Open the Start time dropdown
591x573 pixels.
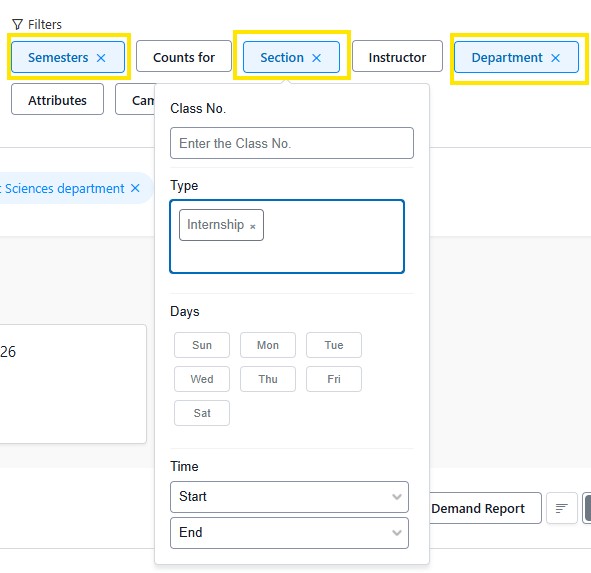(x=289, y=497)
